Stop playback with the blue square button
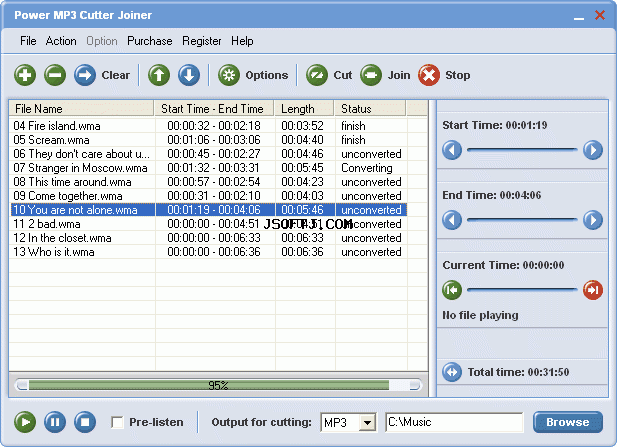The height and width of the screenshot is (447, 617). pos(85,422)
